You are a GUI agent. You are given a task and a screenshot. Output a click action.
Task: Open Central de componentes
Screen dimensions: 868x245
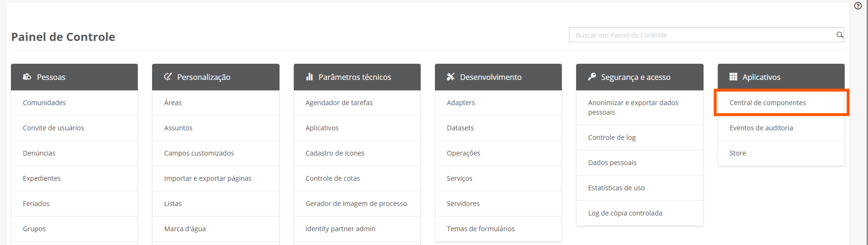coord(767,103)
